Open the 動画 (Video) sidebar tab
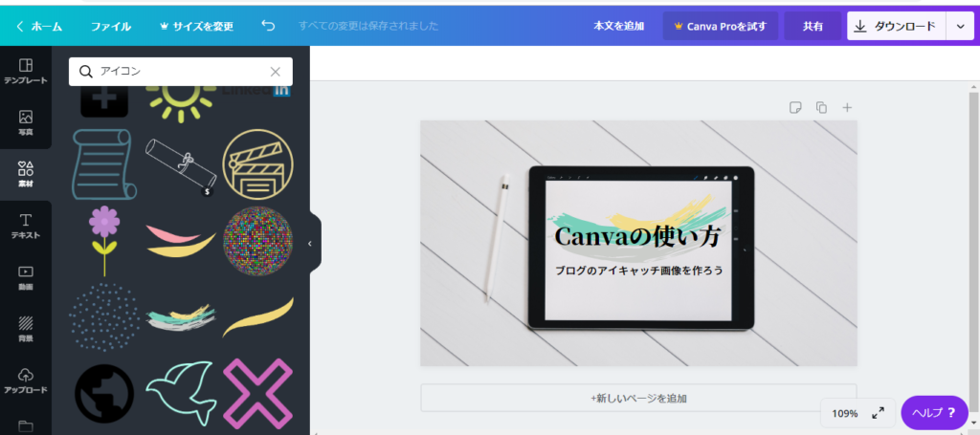The height and width of the screenshot is (435, 980). click(26, 278)
